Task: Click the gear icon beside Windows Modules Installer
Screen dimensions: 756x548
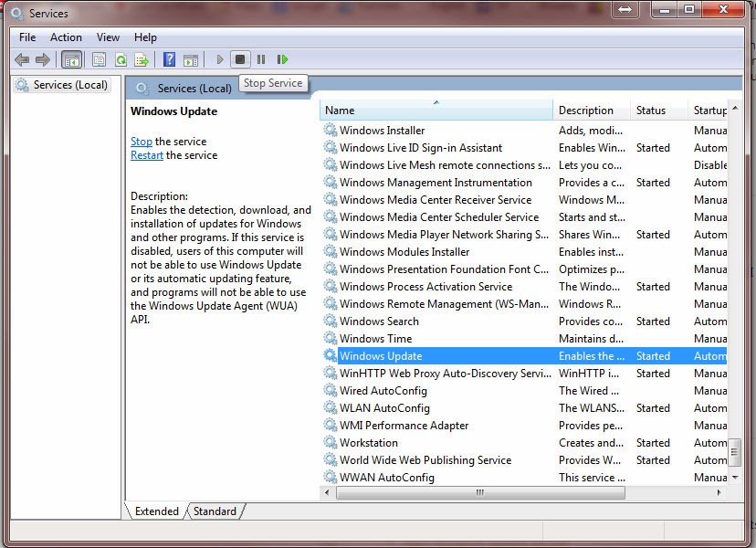Action: pyautogui.click(x=331, y=251)
